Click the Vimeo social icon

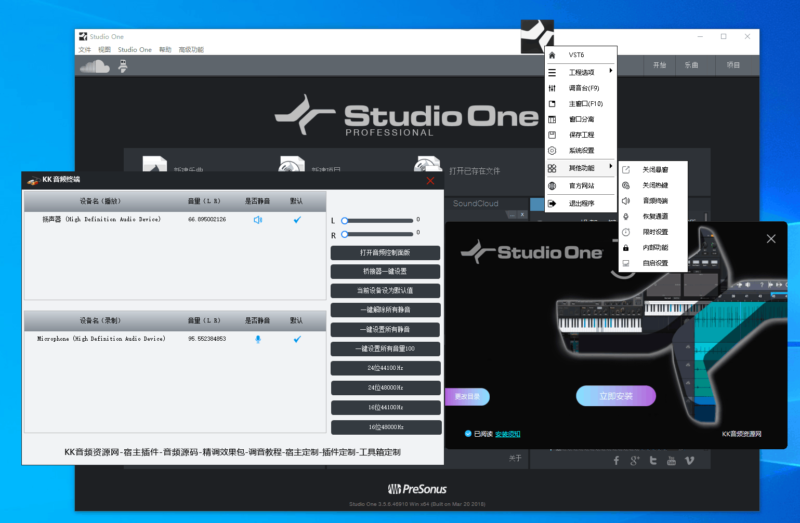[689, 460]
